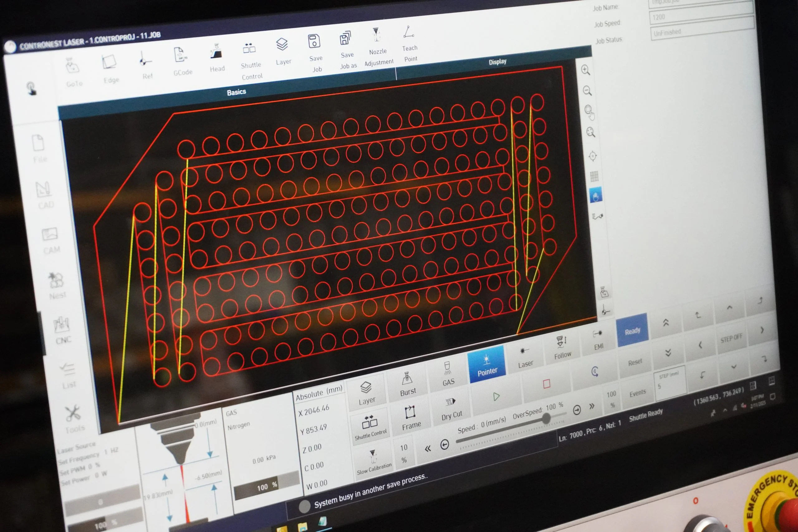This screenshot has width=798, height=532.
Task: Switch to the File section in sidebar
Action: tap(39, 148)
